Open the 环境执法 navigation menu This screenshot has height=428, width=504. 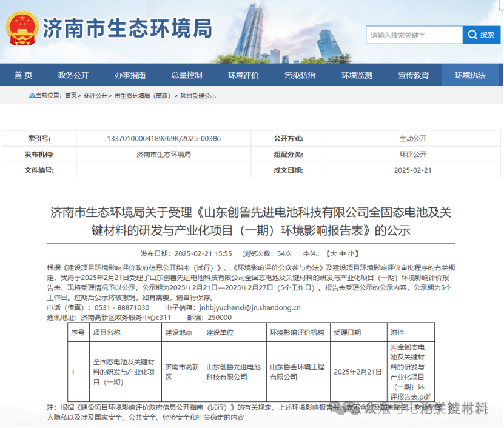pyautogui.click(x=470, y=75)
